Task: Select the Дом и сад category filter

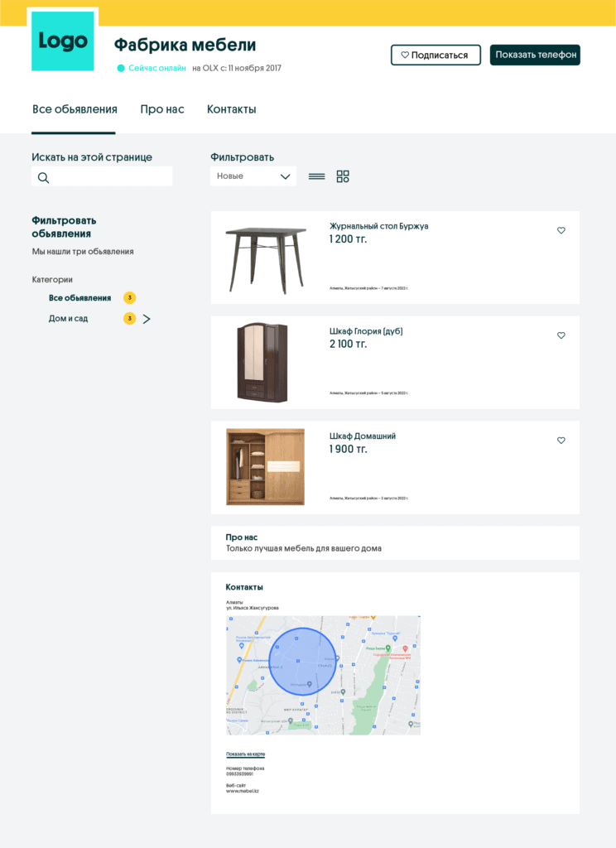Action: pyautogui.click(x=68, y=318)
